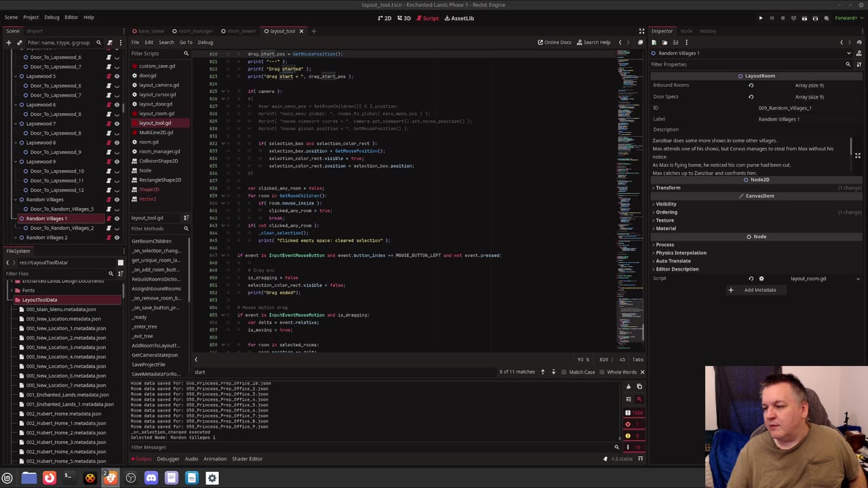Enable the Whole Words checkbox
Screen dimensions: 868x488
602,372
